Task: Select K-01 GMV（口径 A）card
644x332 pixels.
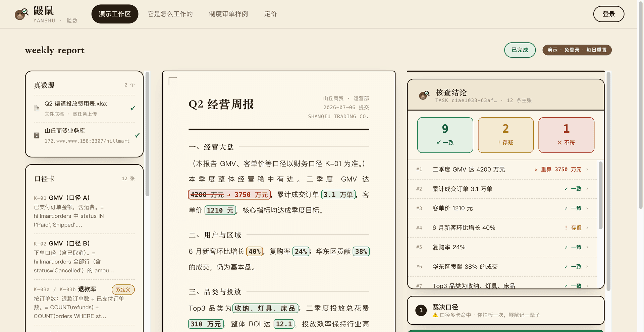Action: (84, 211)
